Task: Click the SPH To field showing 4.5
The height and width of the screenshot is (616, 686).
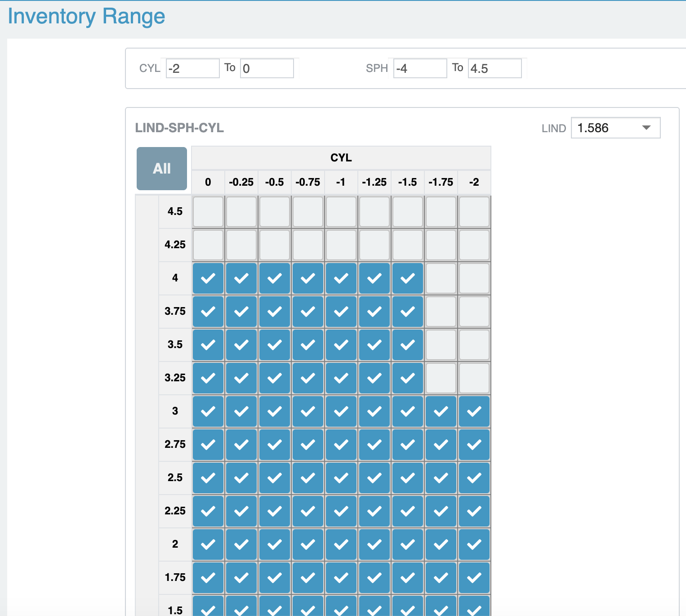Action: [494, 68]
